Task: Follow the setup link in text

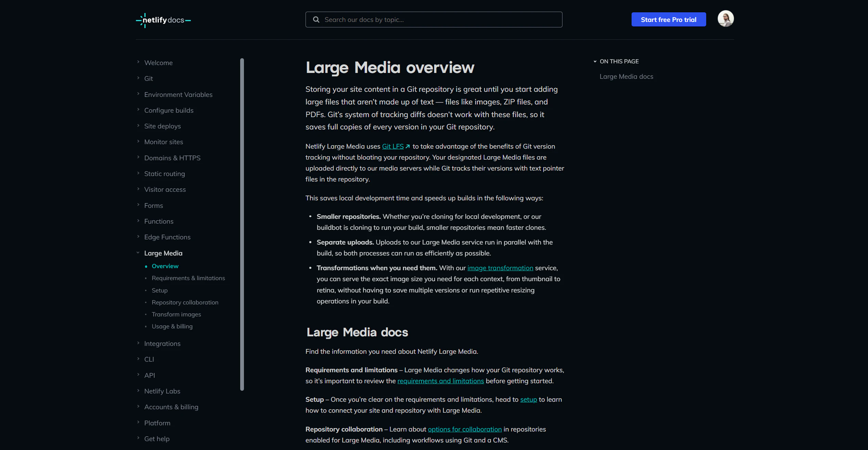Action: click(x=528, y=400)
